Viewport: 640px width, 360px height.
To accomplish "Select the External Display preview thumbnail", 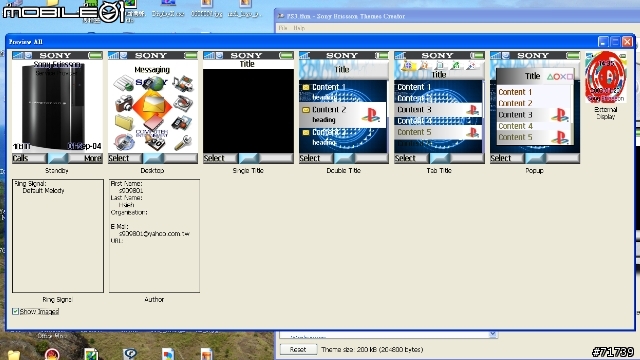I will 606,78.
